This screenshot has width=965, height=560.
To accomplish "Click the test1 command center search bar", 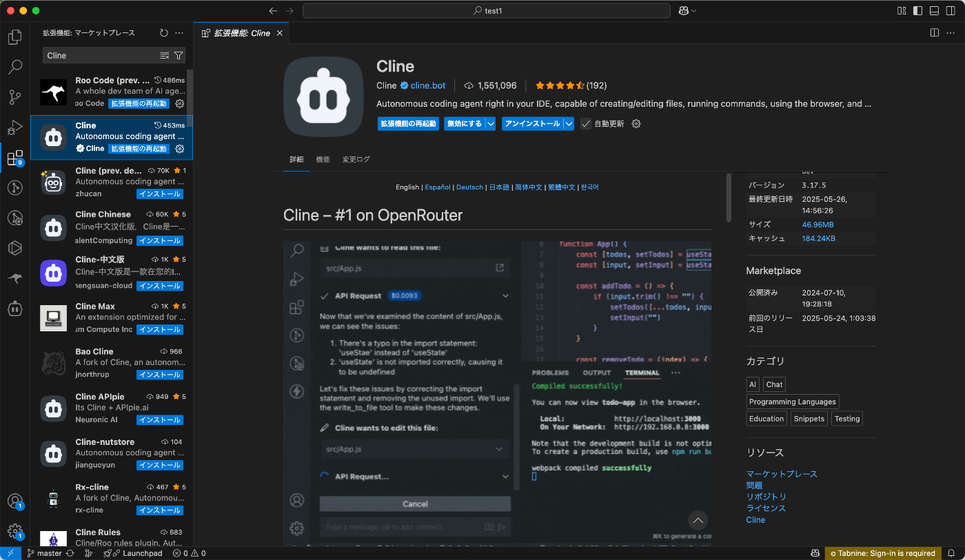I will (x=487, y=10).
